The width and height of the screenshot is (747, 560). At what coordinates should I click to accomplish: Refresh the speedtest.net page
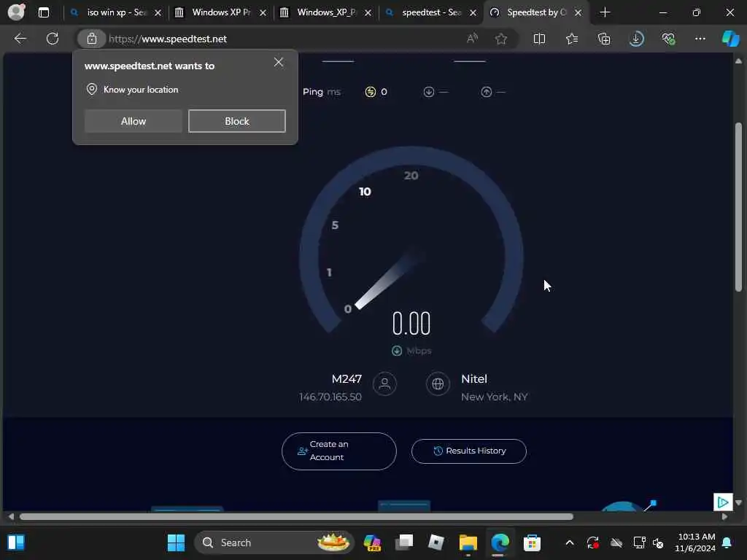(x=53, y=39)
